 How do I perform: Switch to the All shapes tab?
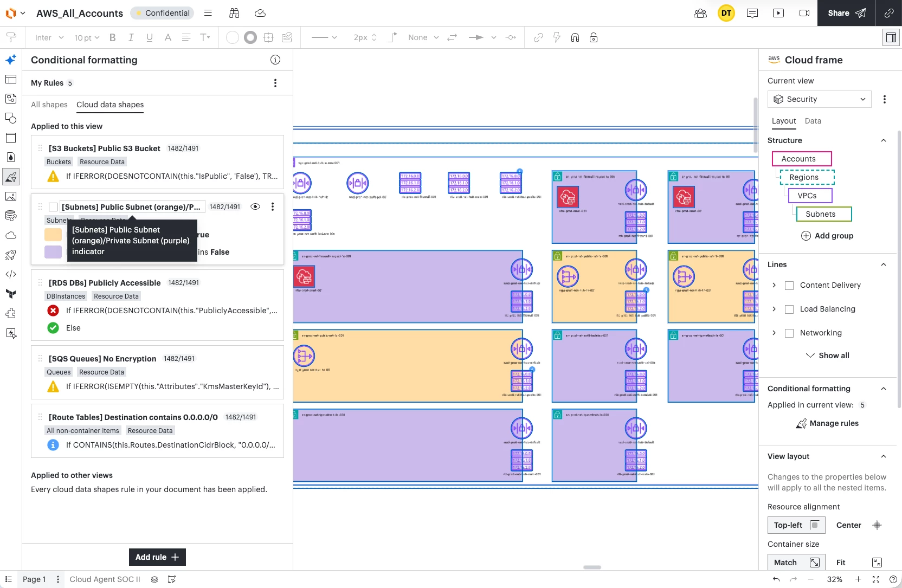pyautogui.click(x=49, y=105)
